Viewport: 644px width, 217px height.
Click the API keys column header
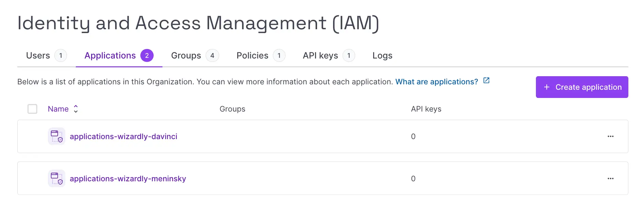click(426, 109)
